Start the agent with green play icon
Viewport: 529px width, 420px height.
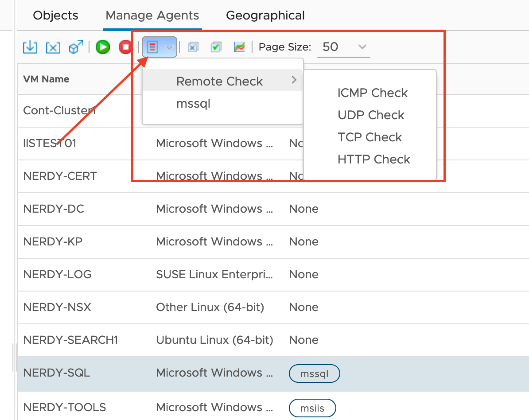click(102, 47)
